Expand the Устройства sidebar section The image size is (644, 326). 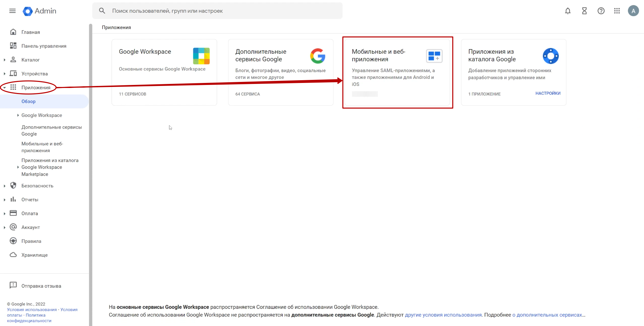[x=4, y=74]
